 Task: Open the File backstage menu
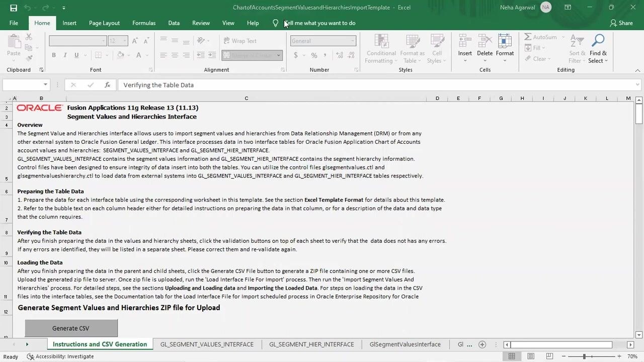(14, 23)
